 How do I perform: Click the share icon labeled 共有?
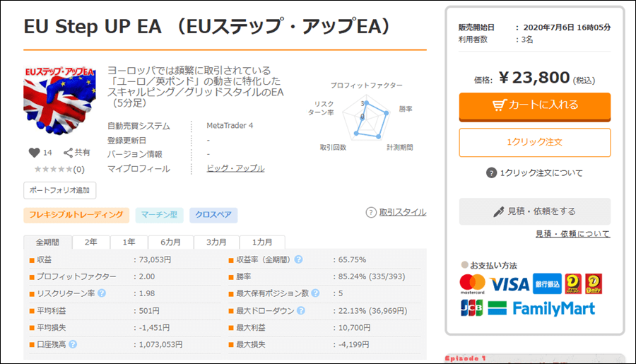click(69, 153)
